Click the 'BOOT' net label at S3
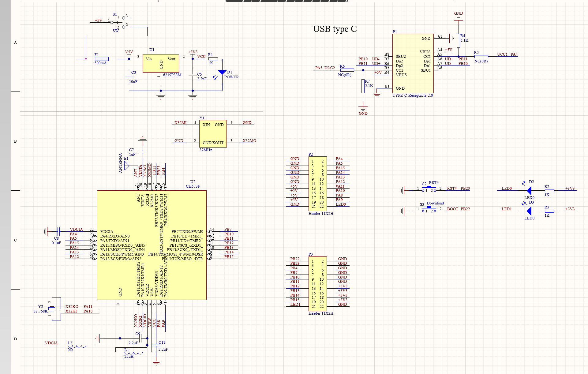 (x=453, y=209)
